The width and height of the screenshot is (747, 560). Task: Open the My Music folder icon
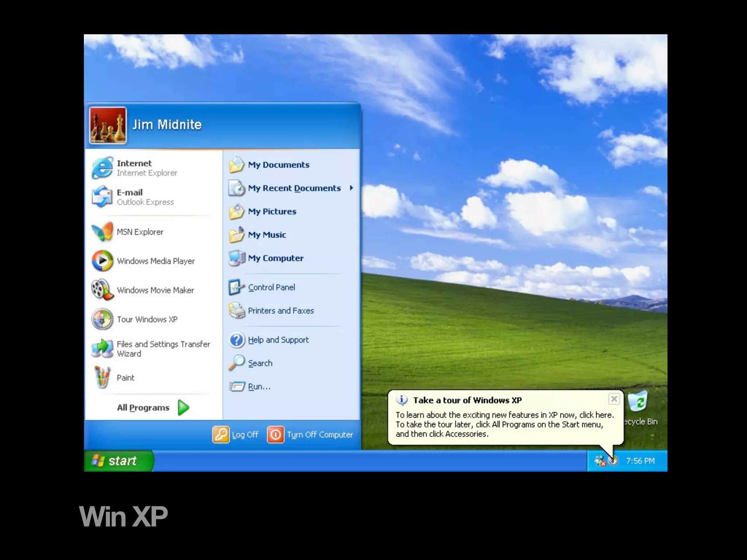coord(237,235)
